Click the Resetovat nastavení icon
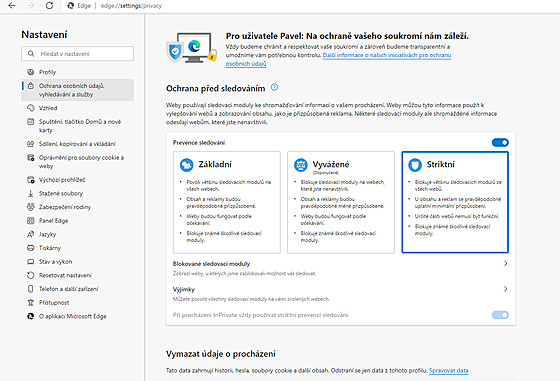Viewport: 560px width, 381px height. click(31, 275)
